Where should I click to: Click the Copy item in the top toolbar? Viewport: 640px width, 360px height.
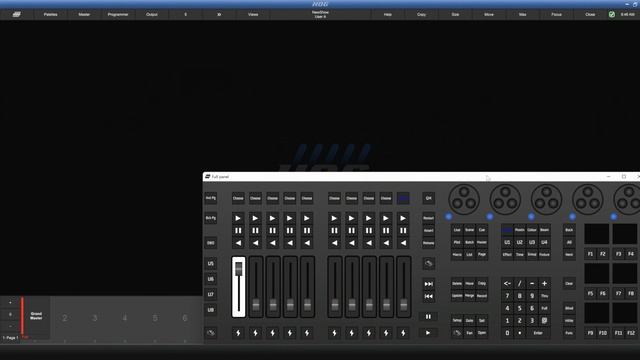pyautogui.click(x=422, y=14)
